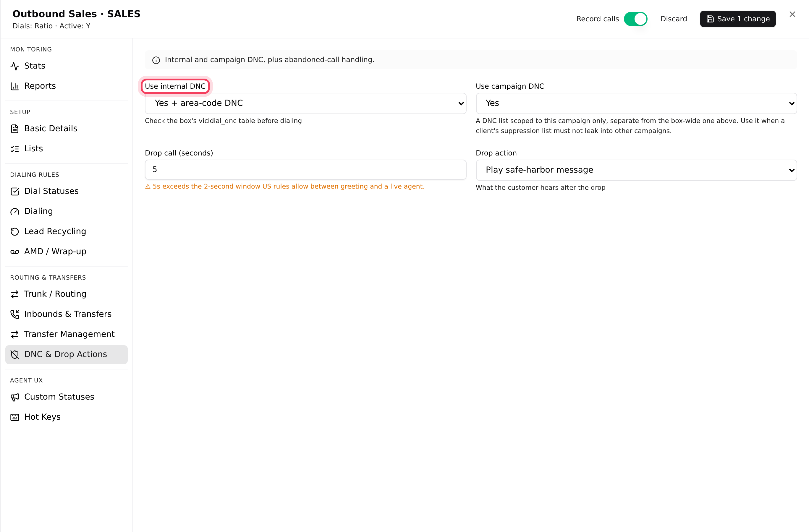Image resolution: width=809 pixels, height=532 pixels.
Task: Select the Lists menu item
Action: [x=66, y=149]
